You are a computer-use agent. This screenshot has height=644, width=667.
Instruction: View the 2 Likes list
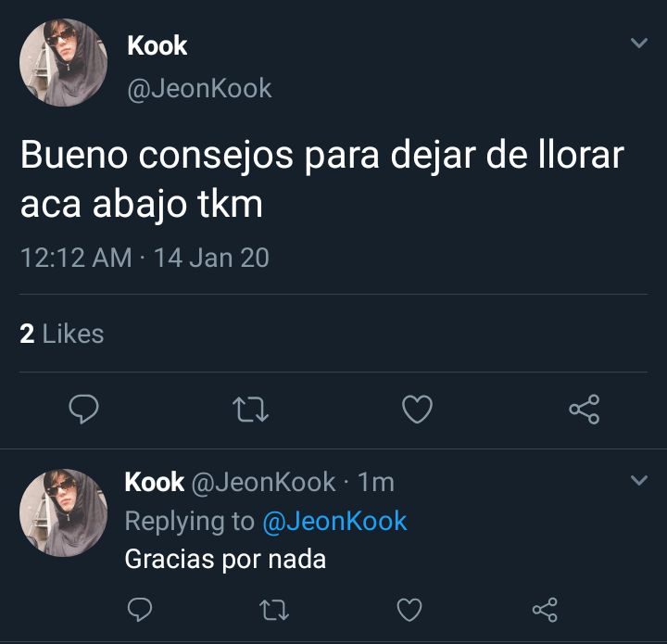pos(62,334)
